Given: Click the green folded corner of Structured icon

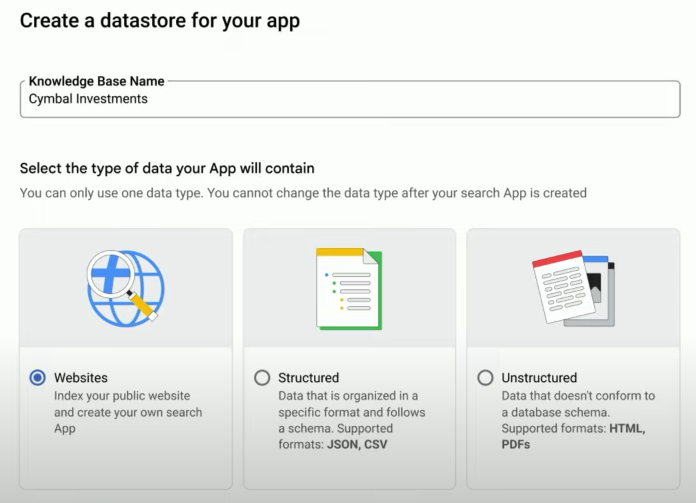Looking at the screenshot, I should (x=372, y=258).
